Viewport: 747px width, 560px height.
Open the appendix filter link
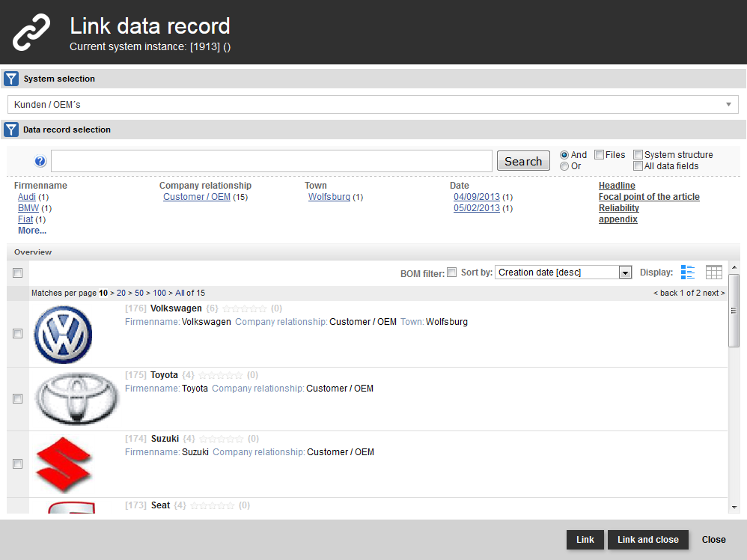coord(618,219)
